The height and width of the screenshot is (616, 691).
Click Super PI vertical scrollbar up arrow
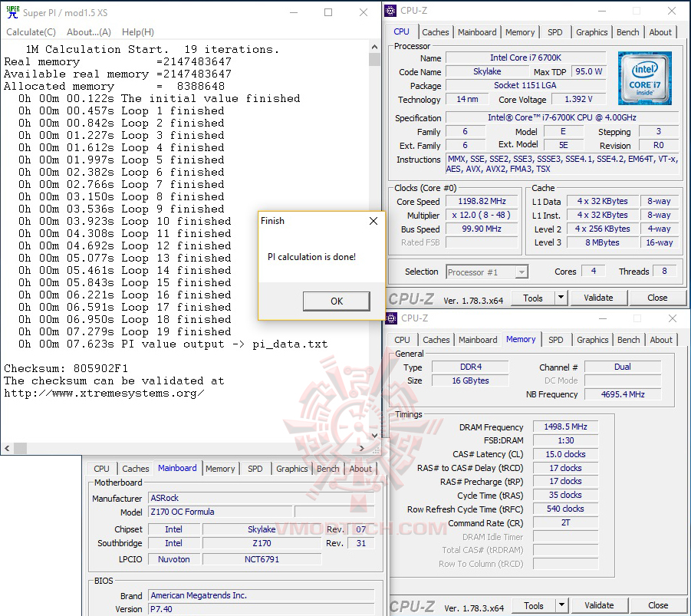(374, 47)
